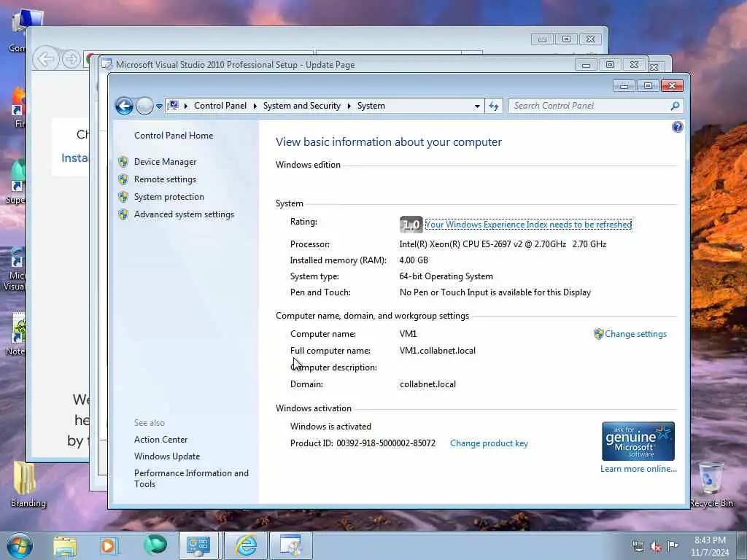Switch to Visual Studio setup taskbar button
Image resolution: width=747 pixels, height=560 pixels.
pos(291,545)
